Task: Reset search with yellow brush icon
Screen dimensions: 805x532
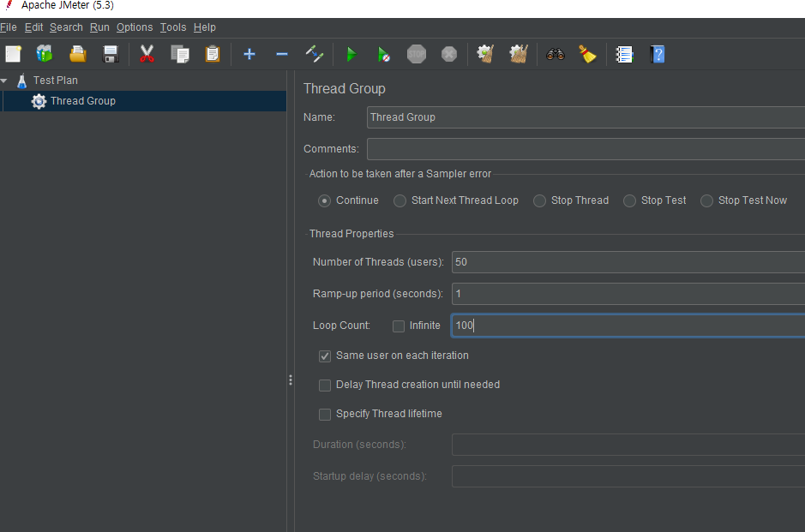Action: 588,54
